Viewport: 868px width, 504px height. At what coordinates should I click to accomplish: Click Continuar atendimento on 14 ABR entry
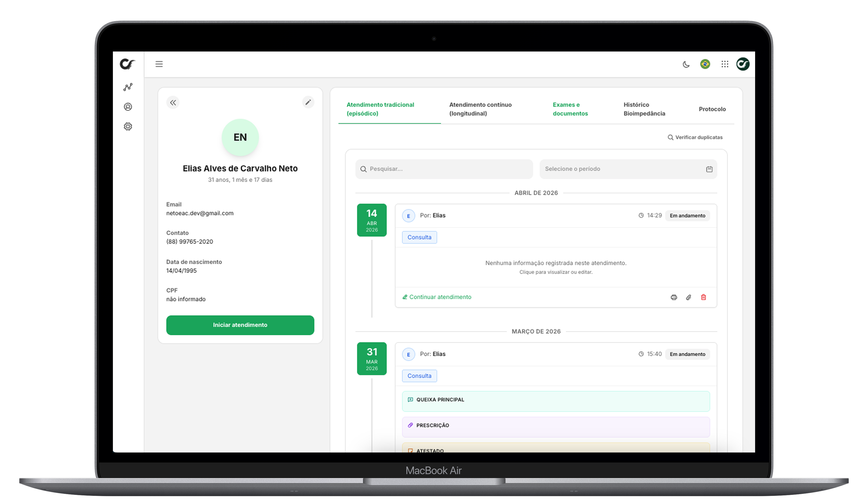coord(437,297)
